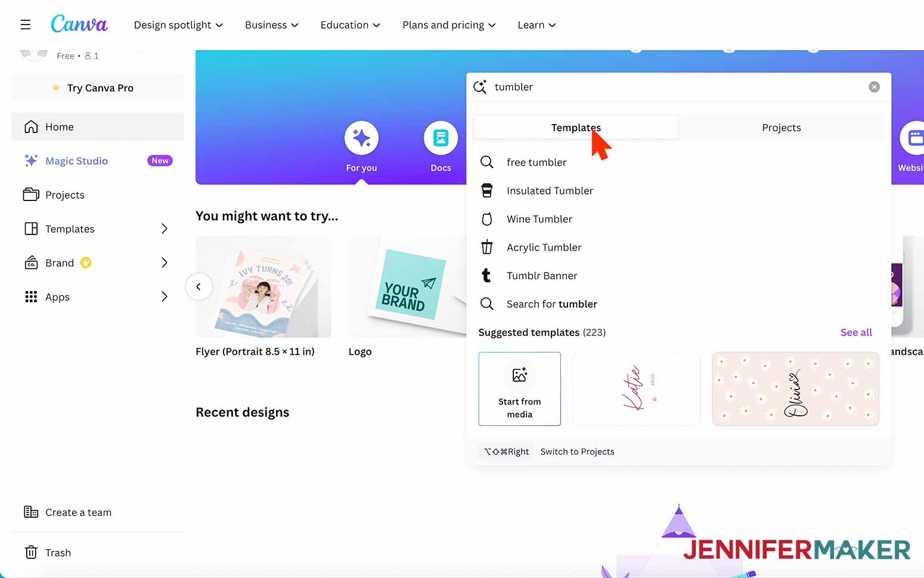The image size is (924, 578).
Task: Click the magic search magnifier icon
Action: pyautogui.click(x=480, y=87)
